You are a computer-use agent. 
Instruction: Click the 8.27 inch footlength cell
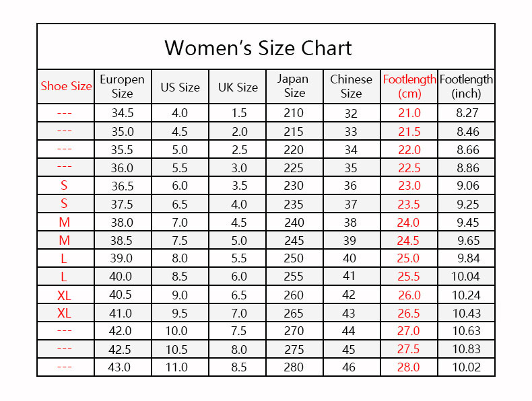466,113
